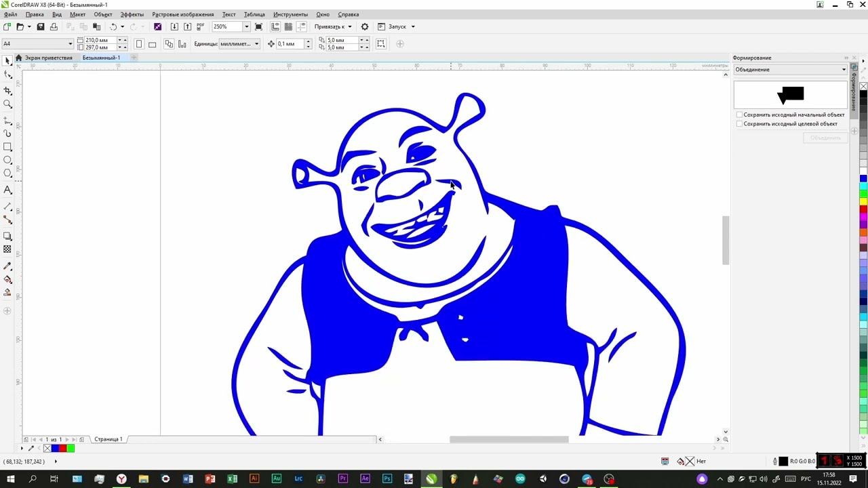Select the Interactive Fill tool
This screenshot has width=868, height=488.
7,279
